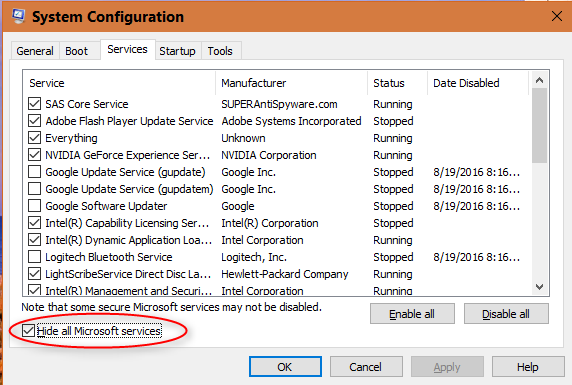The height and width of the screenshot is (385, 572).
Task: Uncheck Adobe Flash Player Update Service checkbox
Action: tap(34, 121)
